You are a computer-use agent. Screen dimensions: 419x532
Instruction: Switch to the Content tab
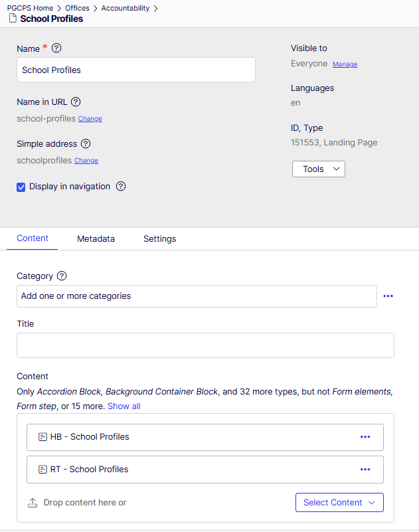click(33, 238)
